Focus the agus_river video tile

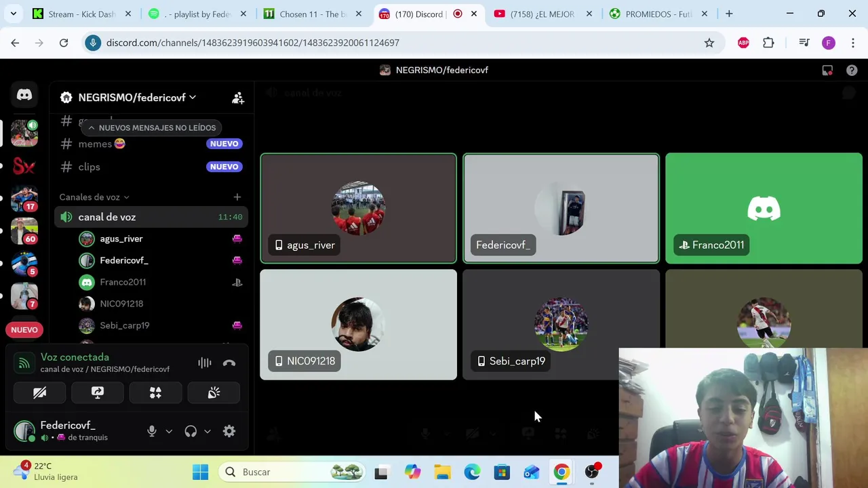358,208
